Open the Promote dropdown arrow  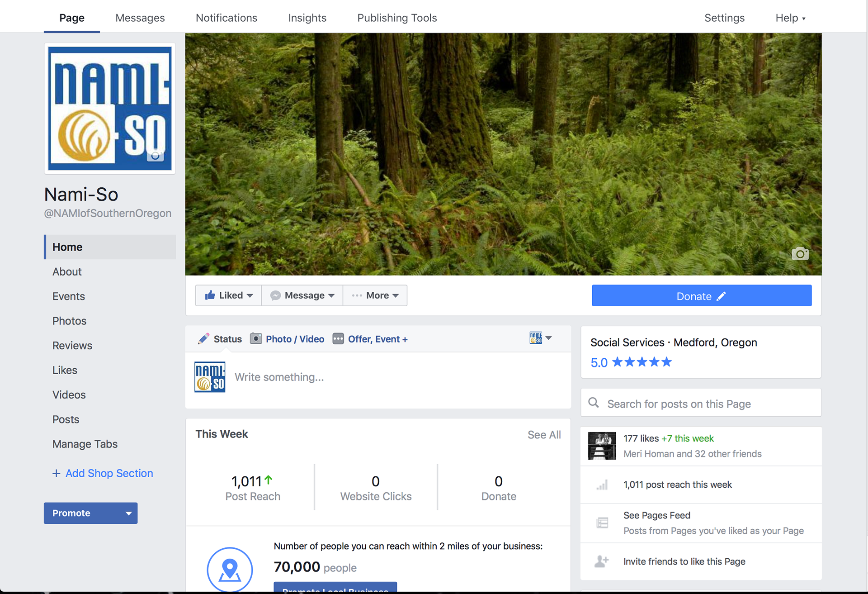(x=128, y=513)
